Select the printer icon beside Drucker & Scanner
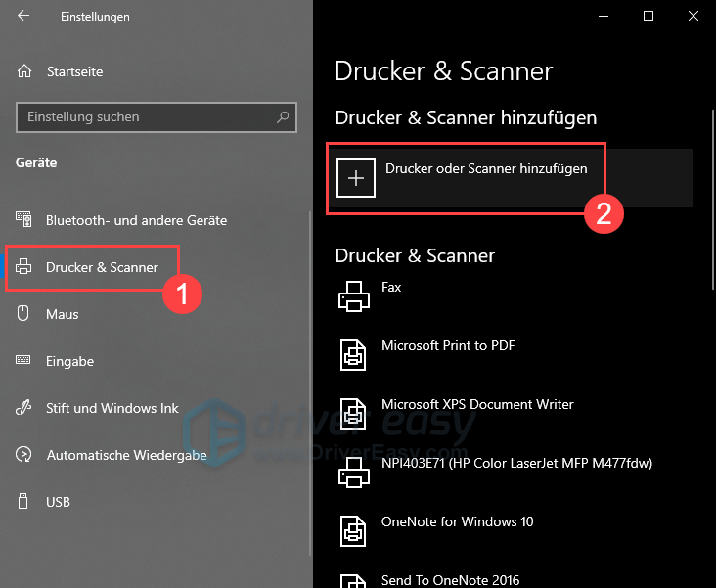 click(x=23, y=267)
